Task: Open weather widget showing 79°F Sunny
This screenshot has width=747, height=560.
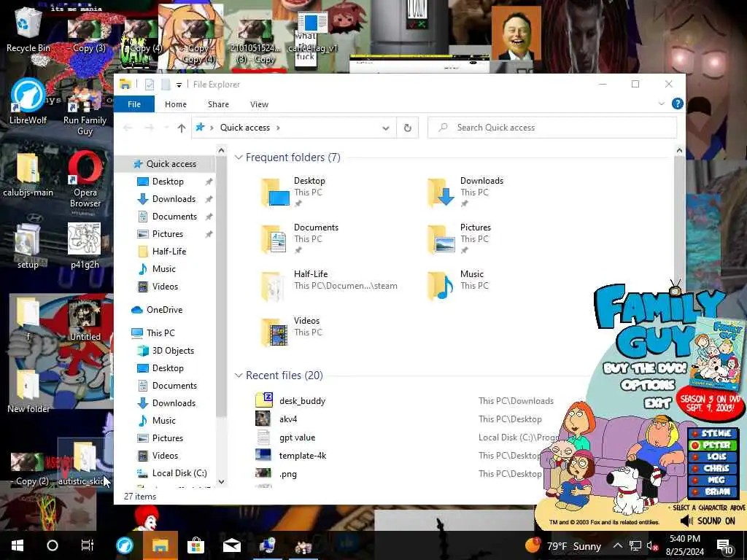Action: [563, 545]
